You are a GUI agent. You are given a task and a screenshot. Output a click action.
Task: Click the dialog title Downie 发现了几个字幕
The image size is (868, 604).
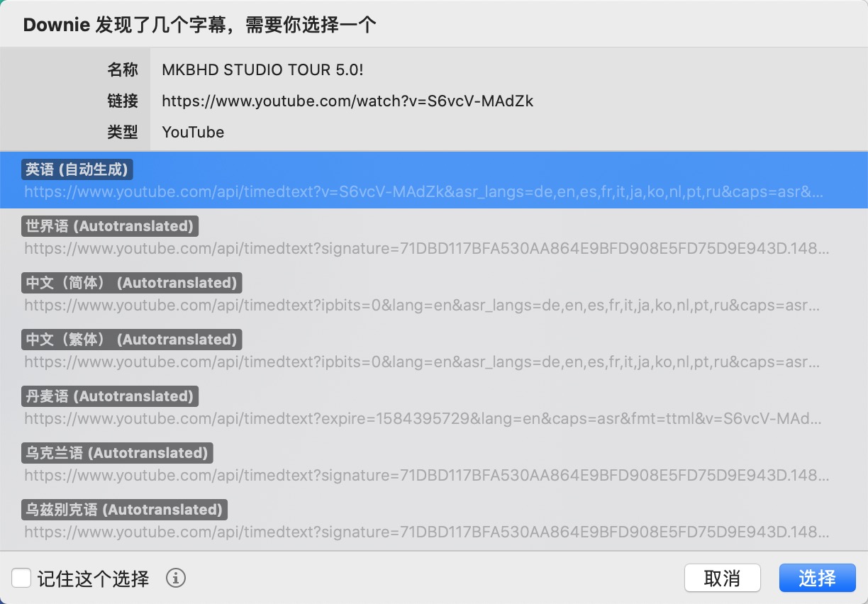[x=199, y=26]
